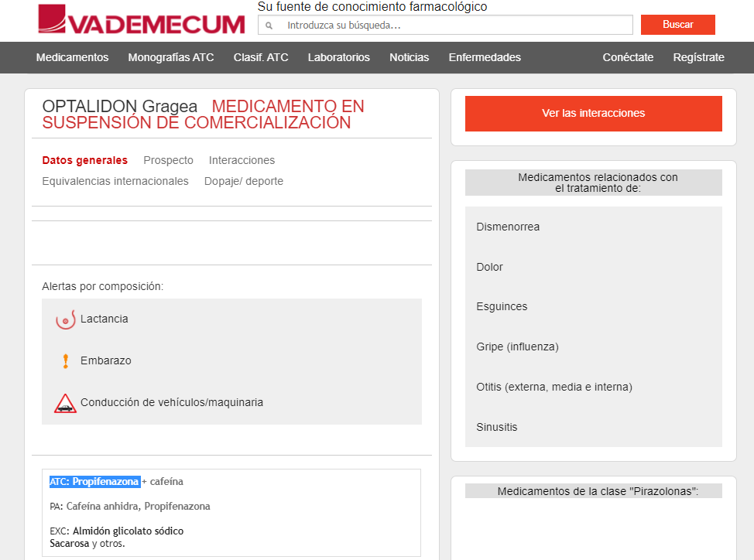The image size is (754, 560).
Task: Open the Sinusitis link
Action: [x=497, y=428]
